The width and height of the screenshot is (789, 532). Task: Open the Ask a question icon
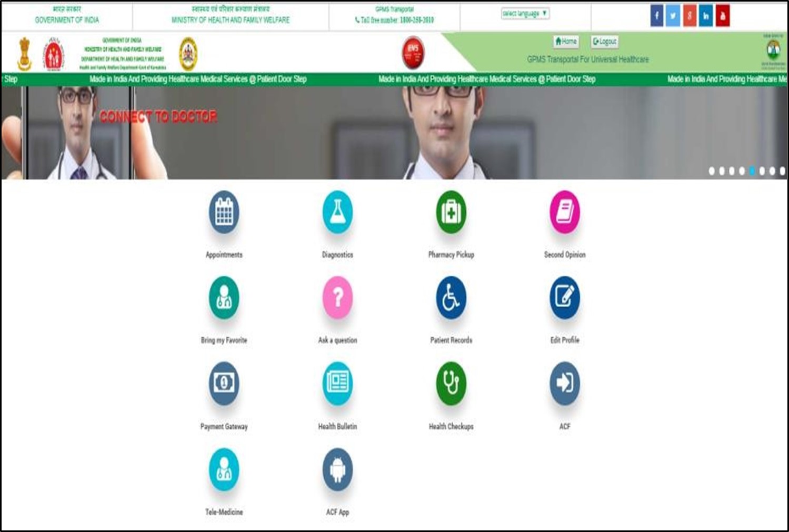pos(337,298)
